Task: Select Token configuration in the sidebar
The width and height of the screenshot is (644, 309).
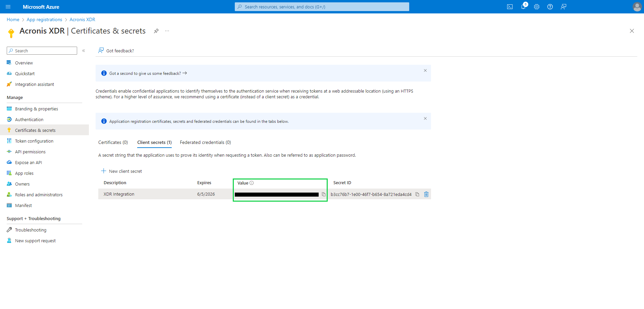Action: point(34,141)
